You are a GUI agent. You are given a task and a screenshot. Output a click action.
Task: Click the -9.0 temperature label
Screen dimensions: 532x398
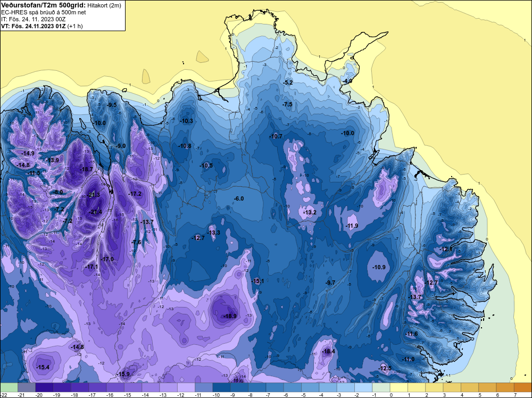pos(121,146)
